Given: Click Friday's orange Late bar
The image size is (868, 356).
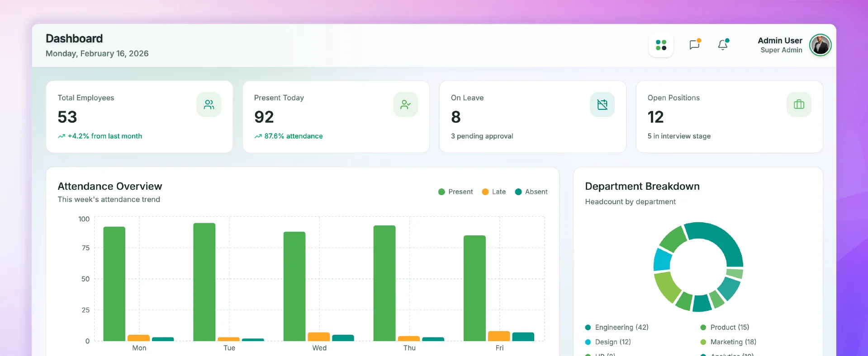Looking at the screenshot, I should click(499, 336).
